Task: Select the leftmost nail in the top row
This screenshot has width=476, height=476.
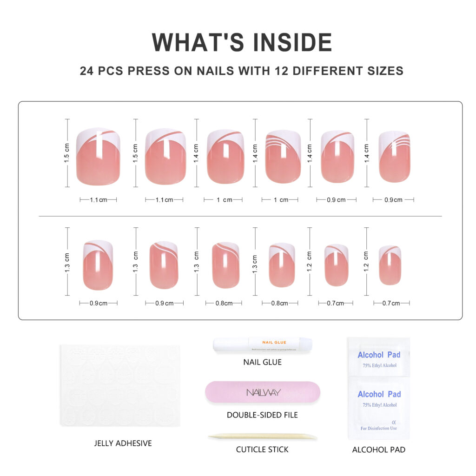Action: [98, 157]
